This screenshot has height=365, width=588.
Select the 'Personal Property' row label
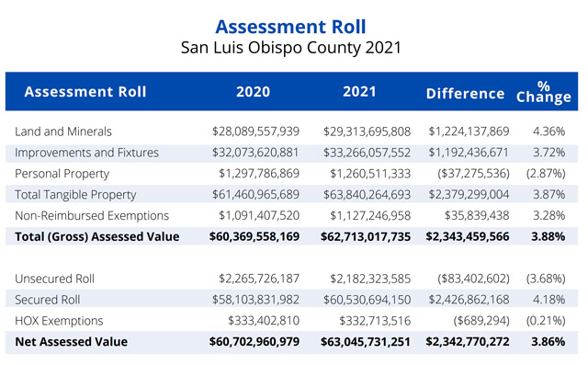tap(62, 174)
